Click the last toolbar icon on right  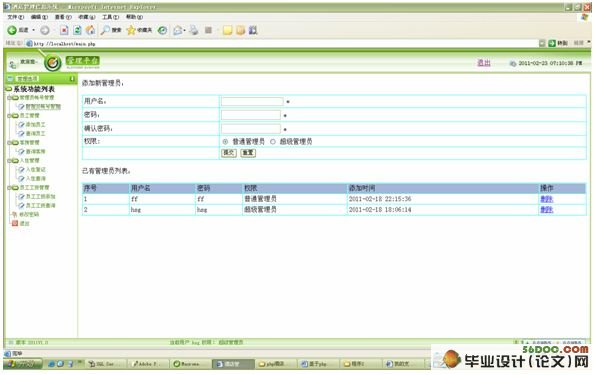253,30
